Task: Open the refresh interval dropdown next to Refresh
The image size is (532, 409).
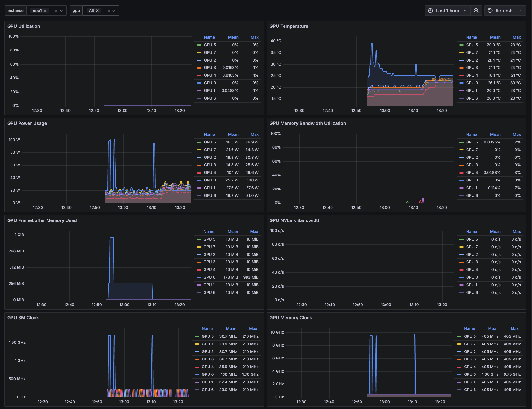Action: (x=521, y=11)
